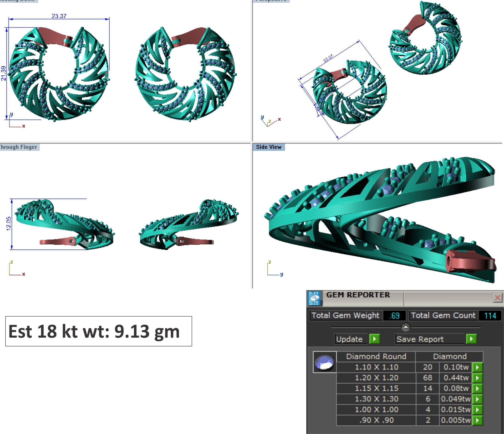Click the green arrow for the .90 X .90 row
Image resolution: width=504 pixels, height=434 pixels.
tap(477, 420)
